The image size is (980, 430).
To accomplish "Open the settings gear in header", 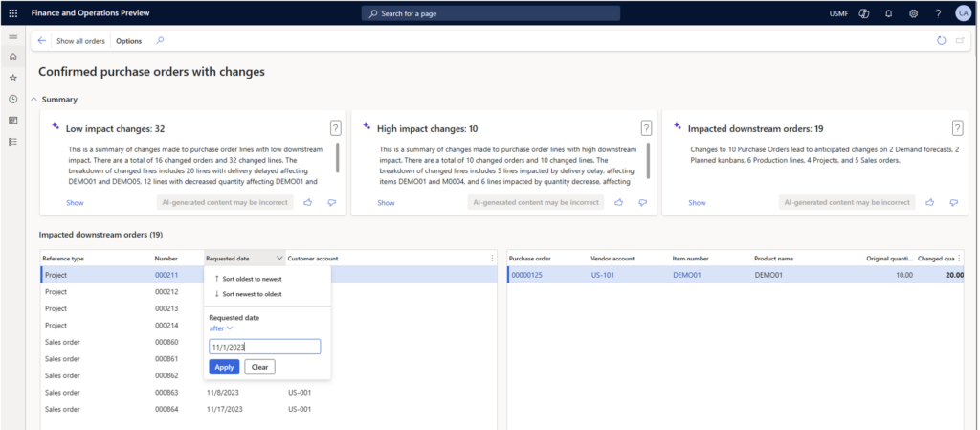I will tap(913, 13).
